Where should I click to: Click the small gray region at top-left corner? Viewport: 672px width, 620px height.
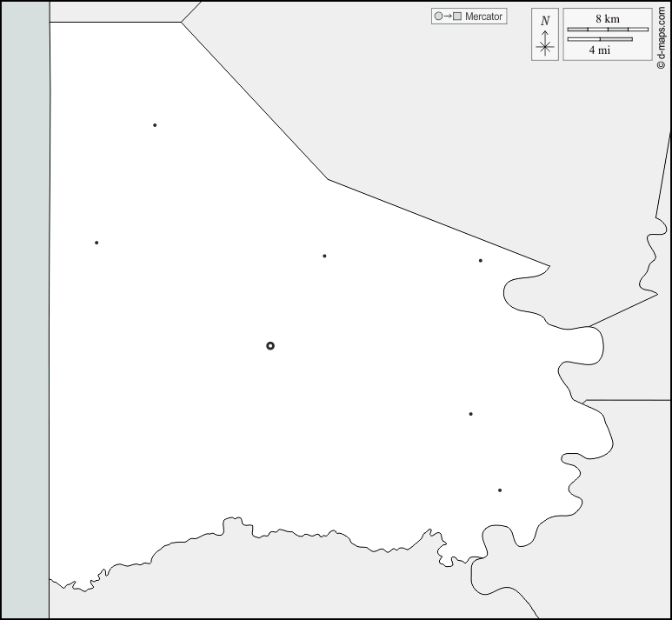coord(113,10)
